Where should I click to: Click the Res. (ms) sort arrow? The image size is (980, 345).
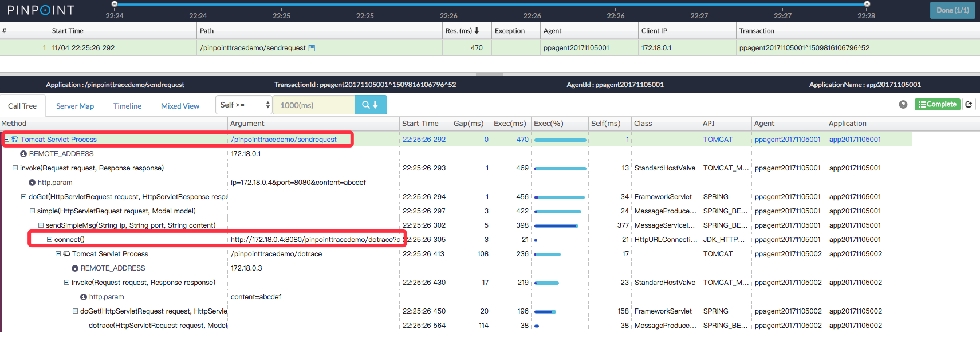[477, 31]
